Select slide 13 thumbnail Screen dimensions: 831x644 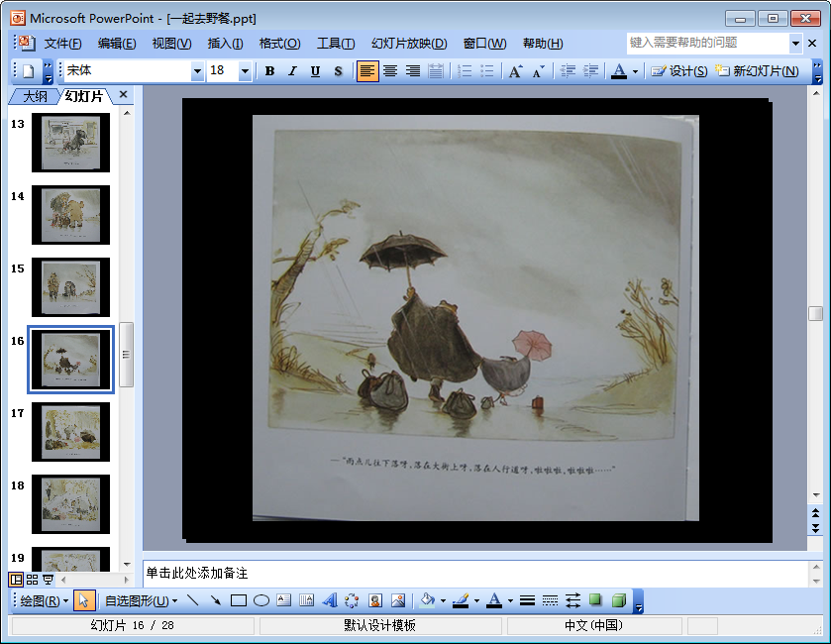click(x=70, y=143)
